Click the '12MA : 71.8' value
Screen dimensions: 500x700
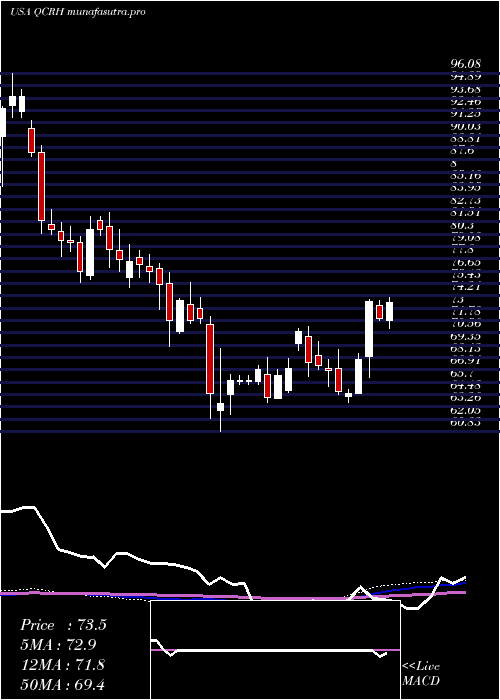63,665
